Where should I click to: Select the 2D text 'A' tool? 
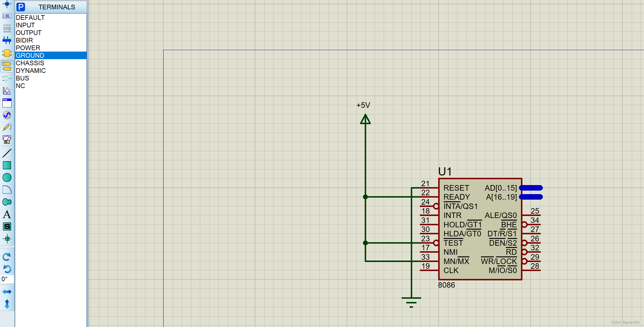point(7,215)
